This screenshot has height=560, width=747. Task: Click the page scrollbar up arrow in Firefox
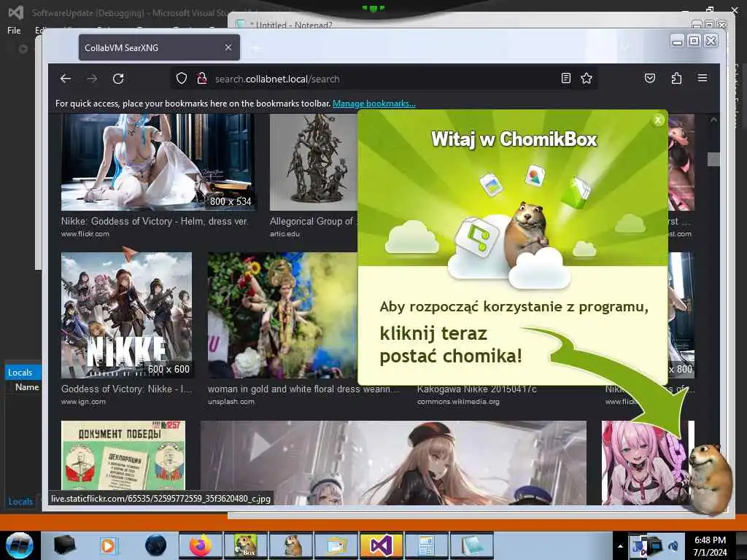click(x=713, y=120)
